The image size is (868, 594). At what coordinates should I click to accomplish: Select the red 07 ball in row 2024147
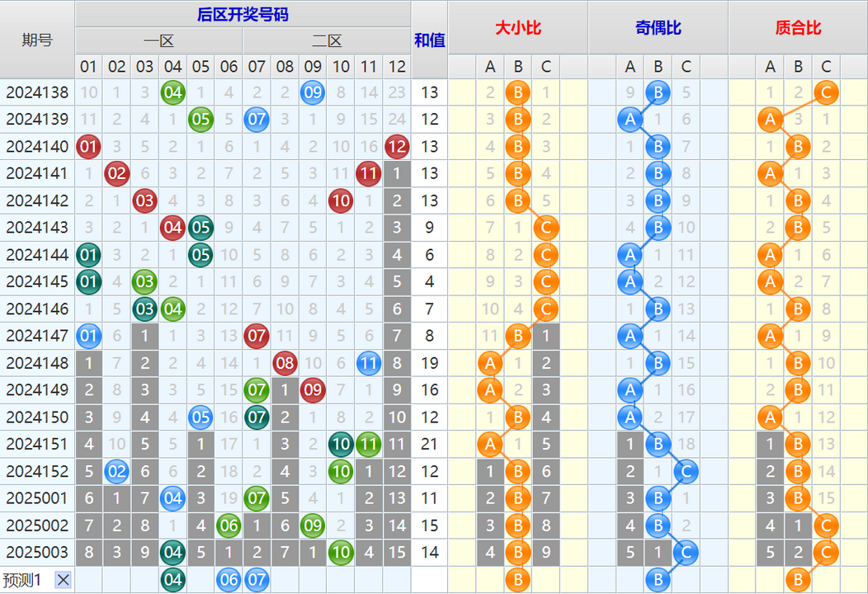257,336
